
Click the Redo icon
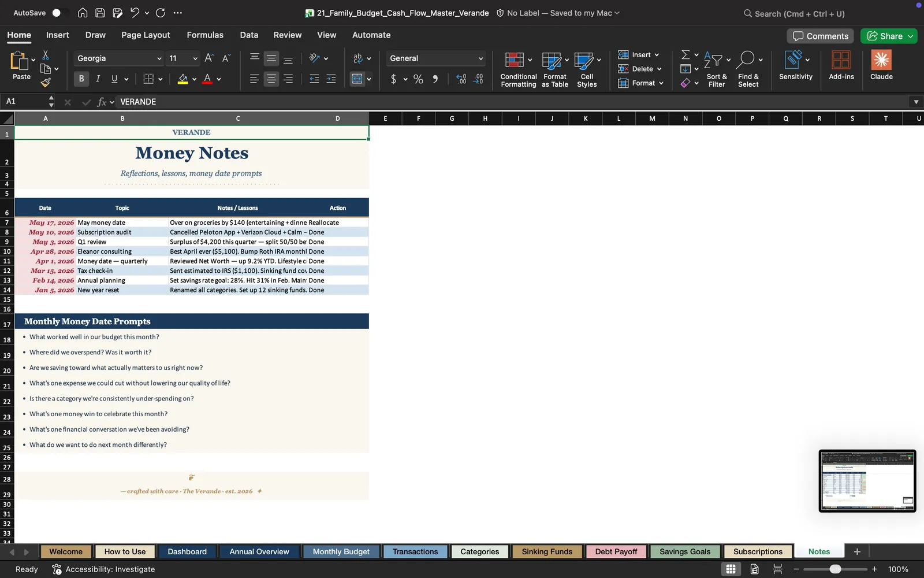[161, 13]
